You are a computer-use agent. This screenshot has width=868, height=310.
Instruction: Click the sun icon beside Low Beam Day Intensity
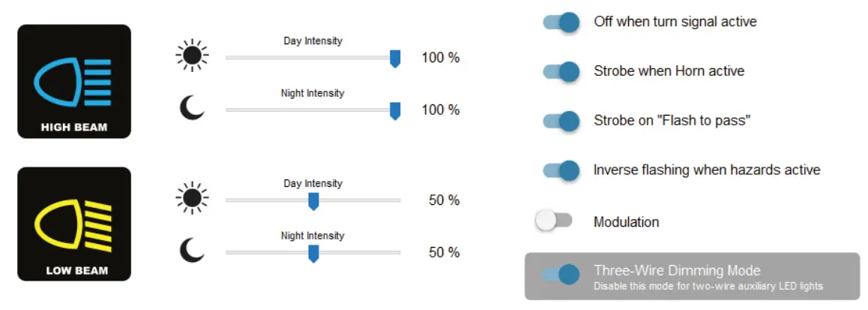[x=192, y=198]
